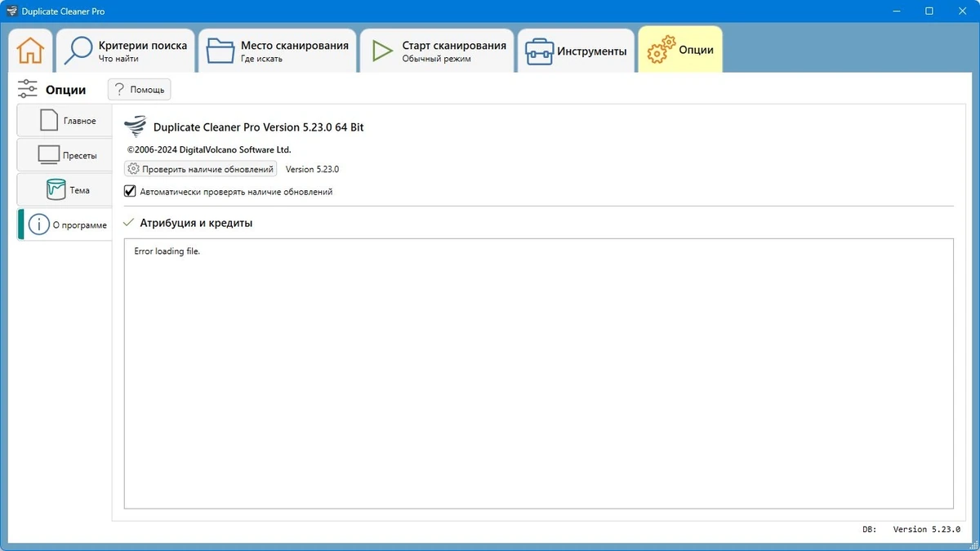
Task: Click the app icon in the title bar
Action: tap(11, 11)
